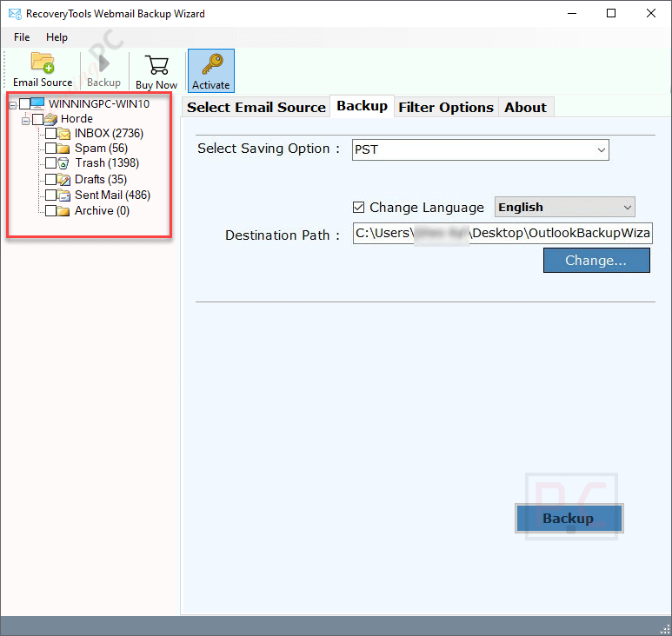
Task: Open Buy Now shopping cart icon
Action: point(156,64)
